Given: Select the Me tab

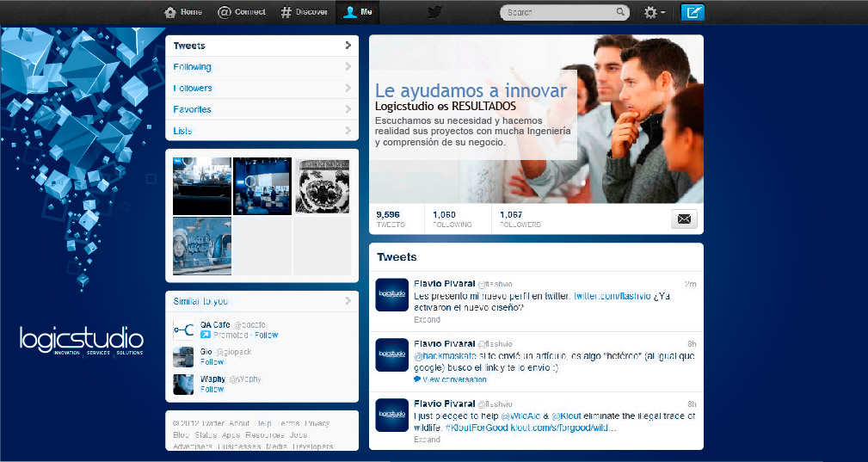Looking at the screenshot, I should 358,12.
